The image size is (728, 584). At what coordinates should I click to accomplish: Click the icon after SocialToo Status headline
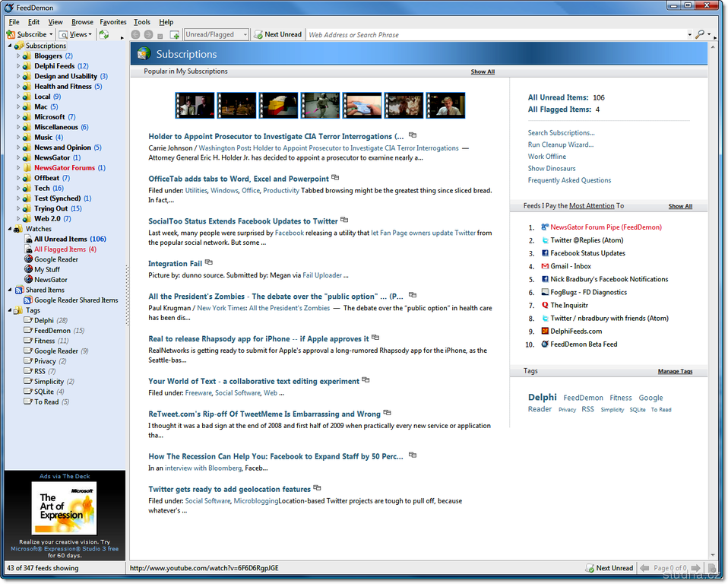coord(344,220)
